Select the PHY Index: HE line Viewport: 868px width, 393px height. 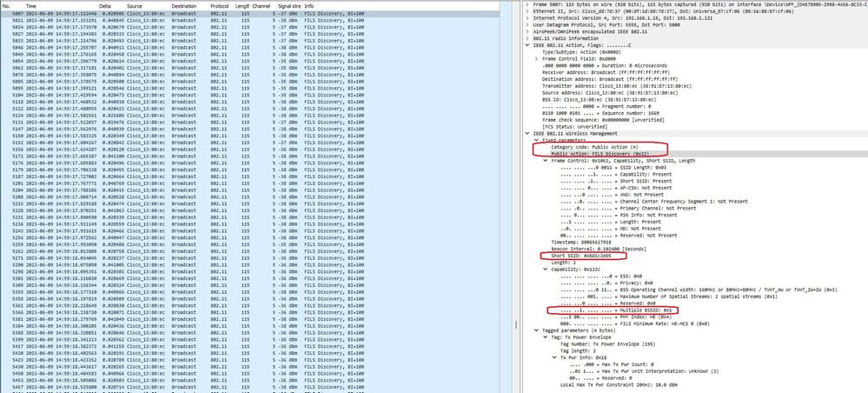pos(614,316)
